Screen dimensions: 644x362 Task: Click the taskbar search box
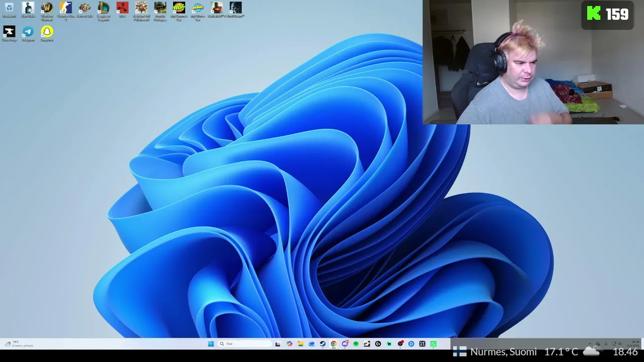[245, 344]
